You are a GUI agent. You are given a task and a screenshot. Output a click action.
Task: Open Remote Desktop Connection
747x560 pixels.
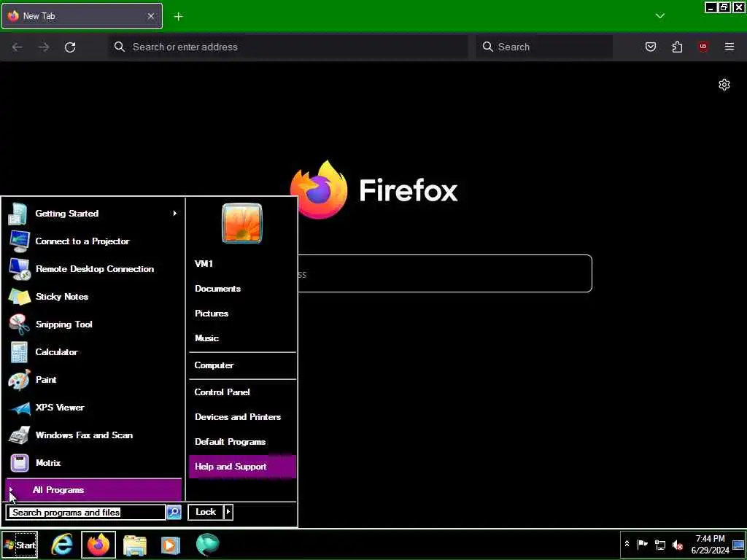click(93, 269)
